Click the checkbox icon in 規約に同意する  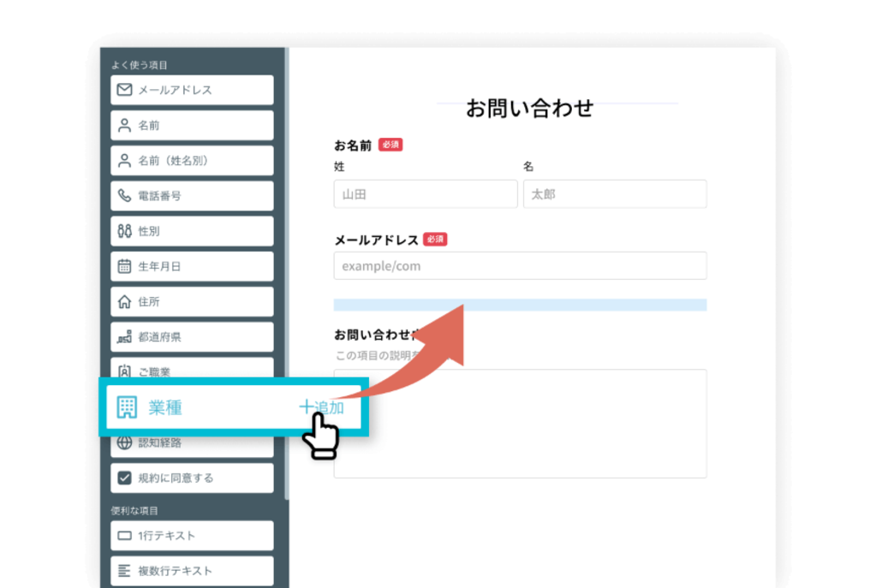coord(124,478)
